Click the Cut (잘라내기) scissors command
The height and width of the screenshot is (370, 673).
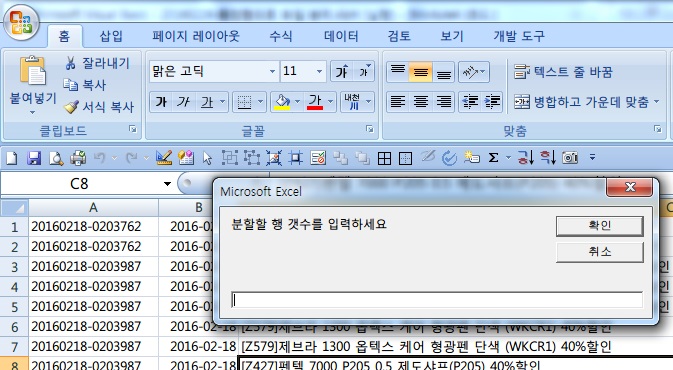tap(97, 64)
